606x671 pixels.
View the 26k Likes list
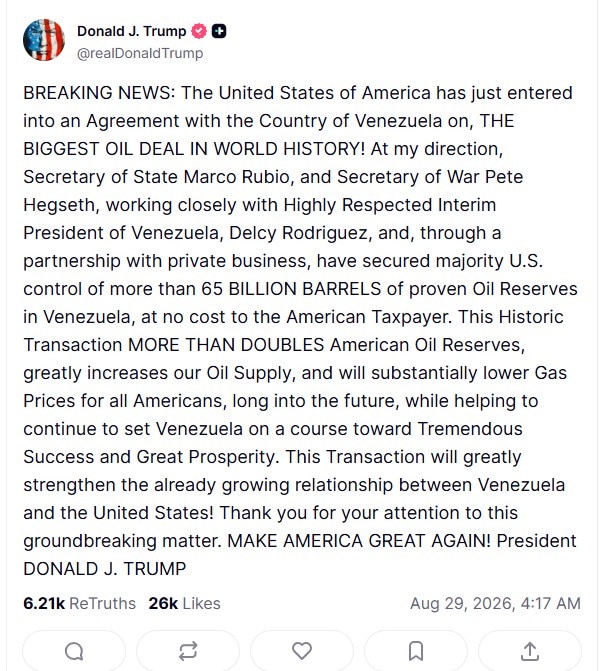tap(184, 603)
